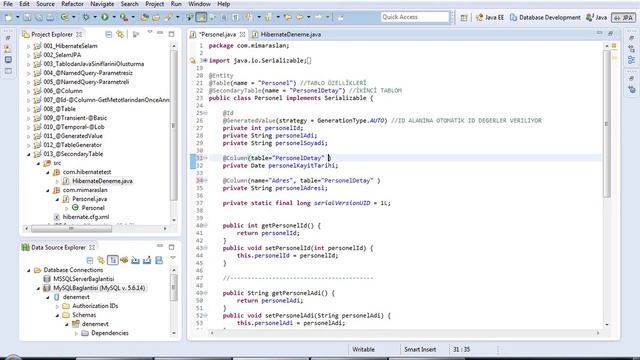Screen dimensions: 640x360
Task: Open the New file dropdown arrow
Action: pos(17,18)
